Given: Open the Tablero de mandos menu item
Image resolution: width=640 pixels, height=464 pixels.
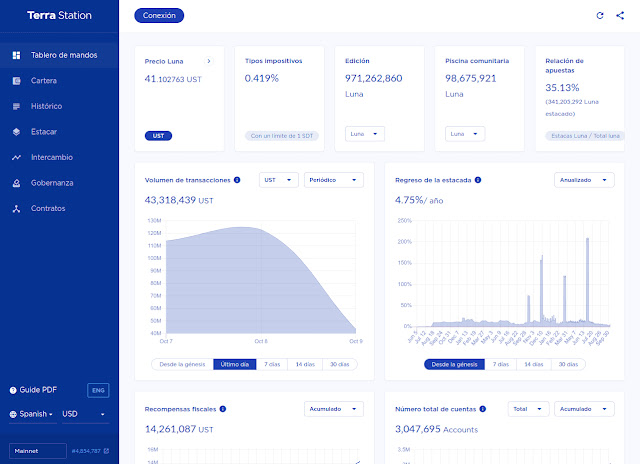Looking at the screenshot, I should 59,55.
